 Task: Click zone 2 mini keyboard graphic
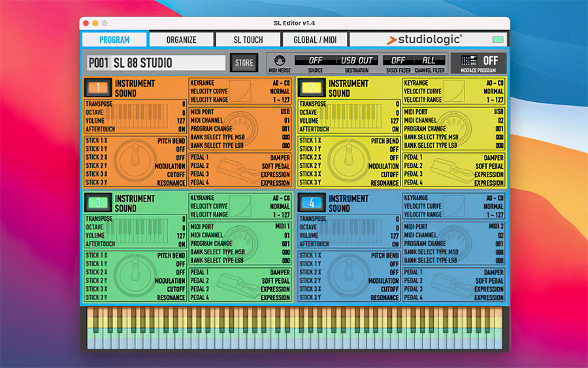(x=351, y=116)
